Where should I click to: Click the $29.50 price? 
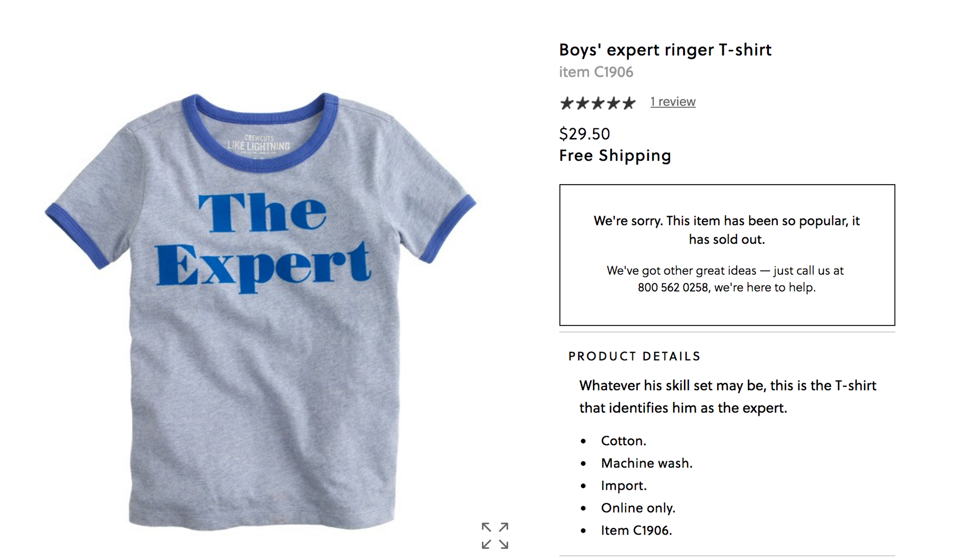(585, 134)
